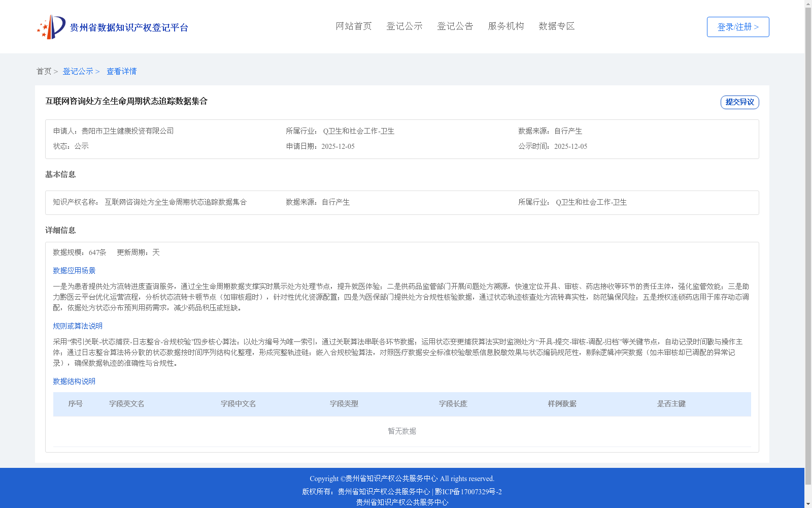
Task: Click the page title 互联网咨询处方全生命周期状态追踪数据集合
Action: point(126,101)
